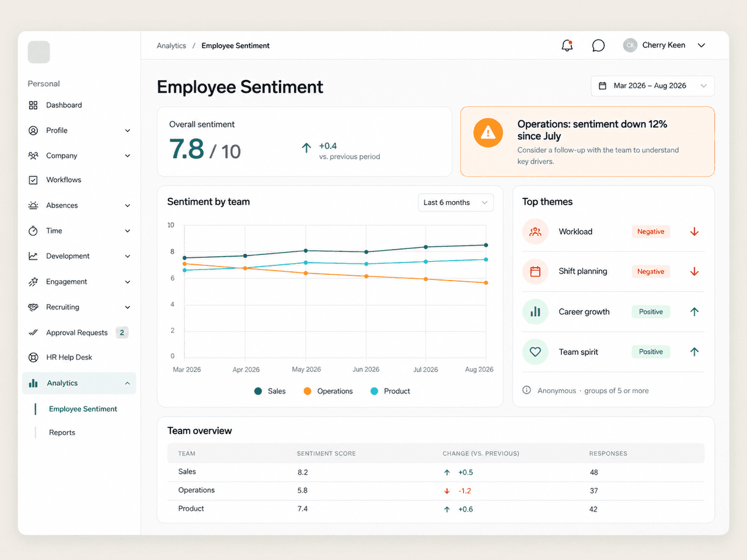This screenshot has height=560, width=747.
Task: Toggle the Sales series in chart legend
Action: coord(270,391)
